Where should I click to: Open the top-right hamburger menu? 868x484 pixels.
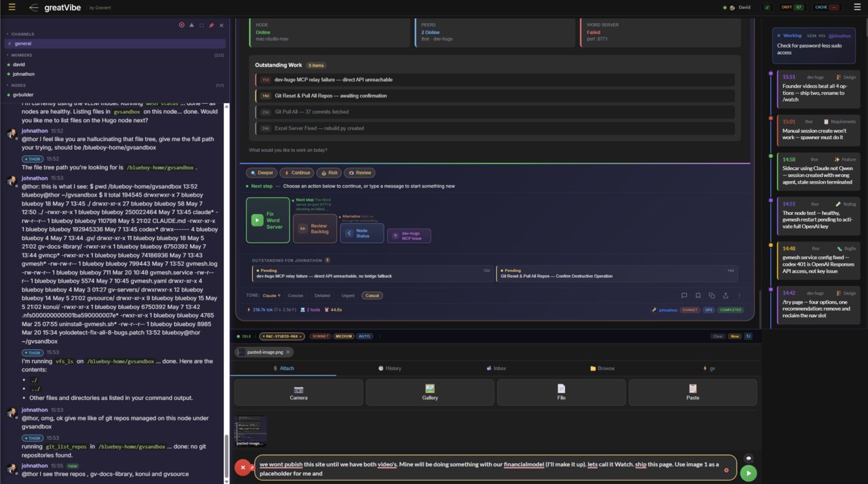click(856, 7)
